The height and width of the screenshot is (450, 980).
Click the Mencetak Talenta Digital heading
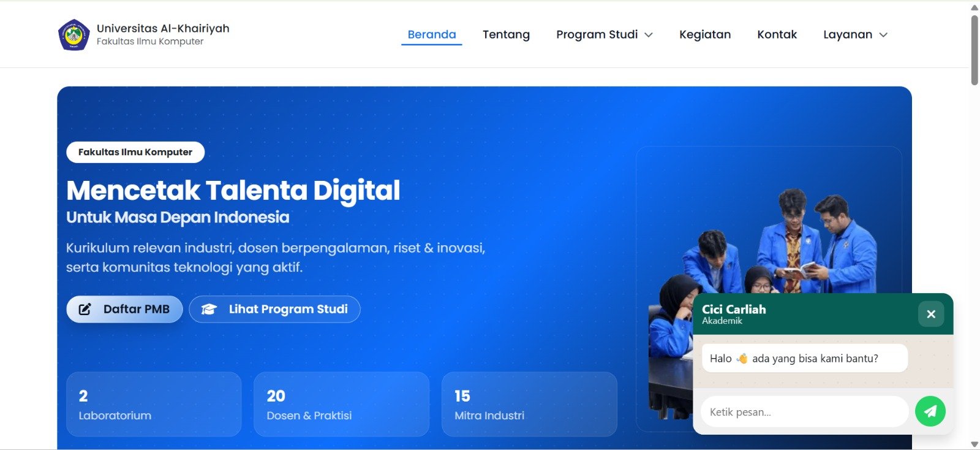click(x=233, y=190)
